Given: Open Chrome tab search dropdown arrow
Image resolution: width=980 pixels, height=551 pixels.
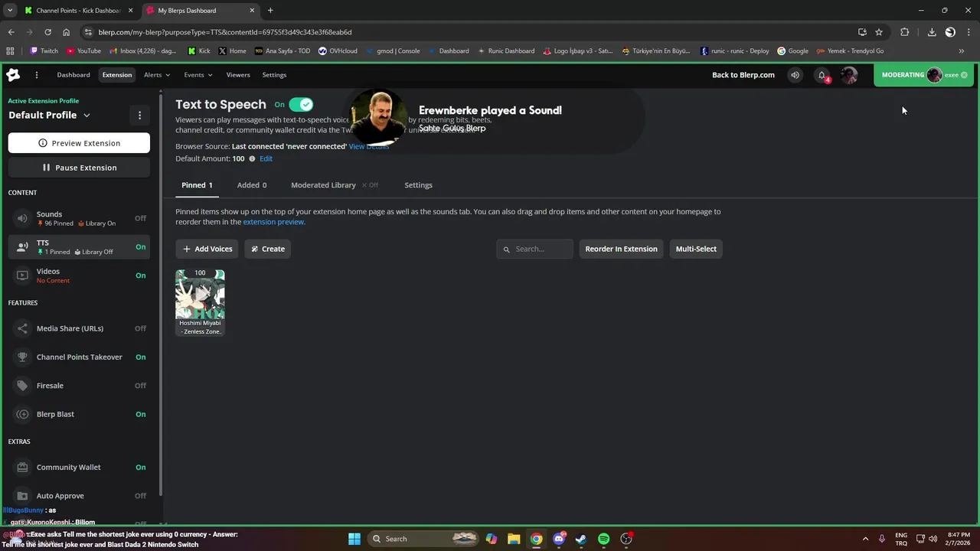Looking at the screenshot, I should 10,11.
